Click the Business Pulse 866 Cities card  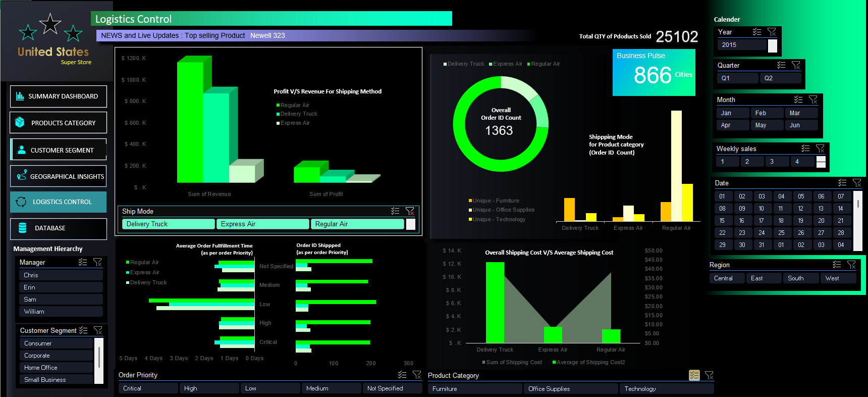pyautogui.click(x=654, y=72)
